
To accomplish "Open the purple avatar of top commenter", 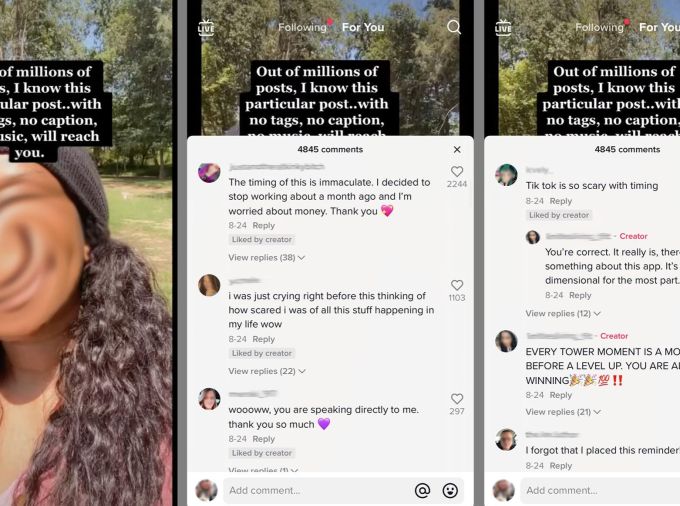I will coord(209,172).
